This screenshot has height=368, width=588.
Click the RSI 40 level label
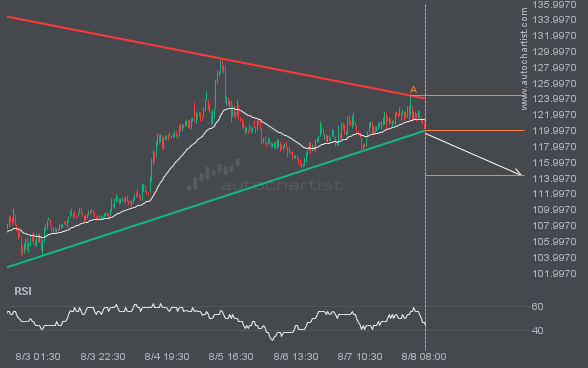point(537,331)
